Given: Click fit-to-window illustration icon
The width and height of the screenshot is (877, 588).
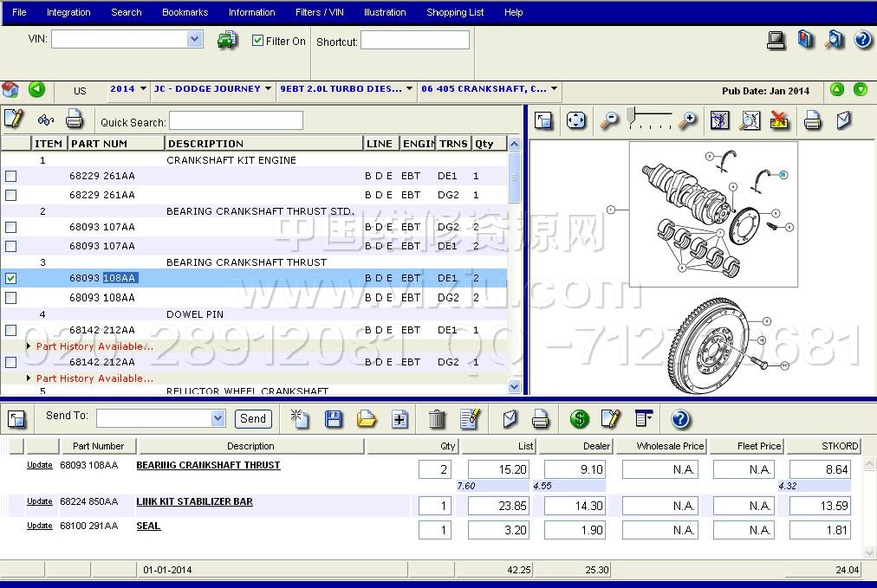Looking at the screenshot, I should coord(576,120).
